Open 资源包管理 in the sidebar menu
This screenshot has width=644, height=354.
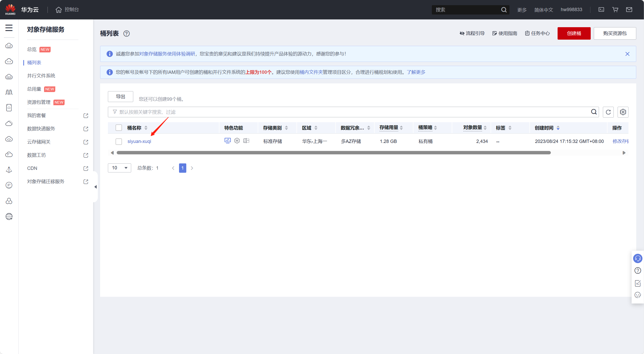pos(39,102)
